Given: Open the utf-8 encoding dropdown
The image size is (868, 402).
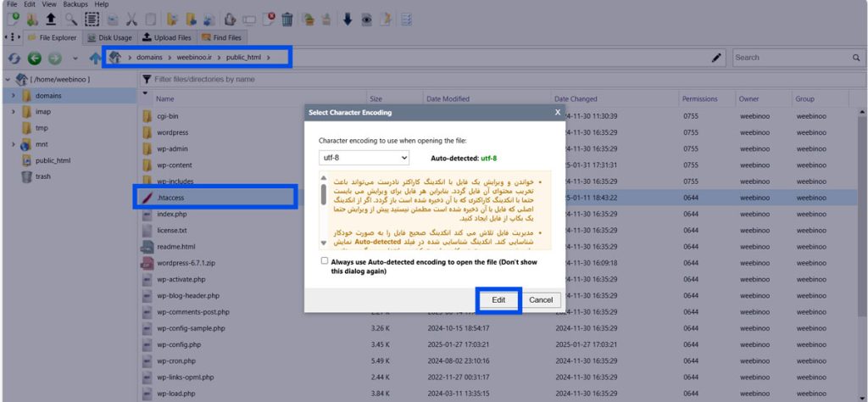Looking at the screenshot, I should [x=364, y=158].
